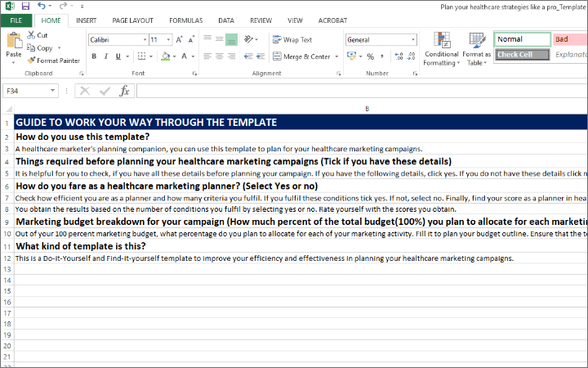Click the Save icon in quick access toolbar

coord(23,5)
